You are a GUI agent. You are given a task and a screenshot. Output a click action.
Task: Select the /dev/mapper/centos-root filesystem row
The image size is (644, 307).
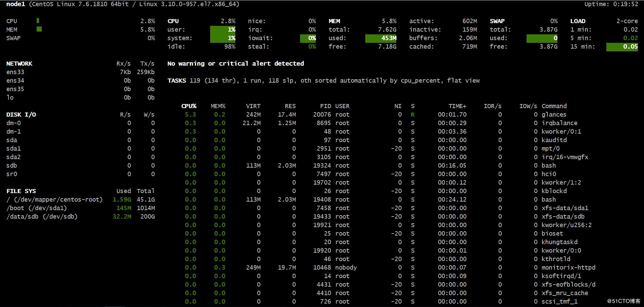point(80,200)
